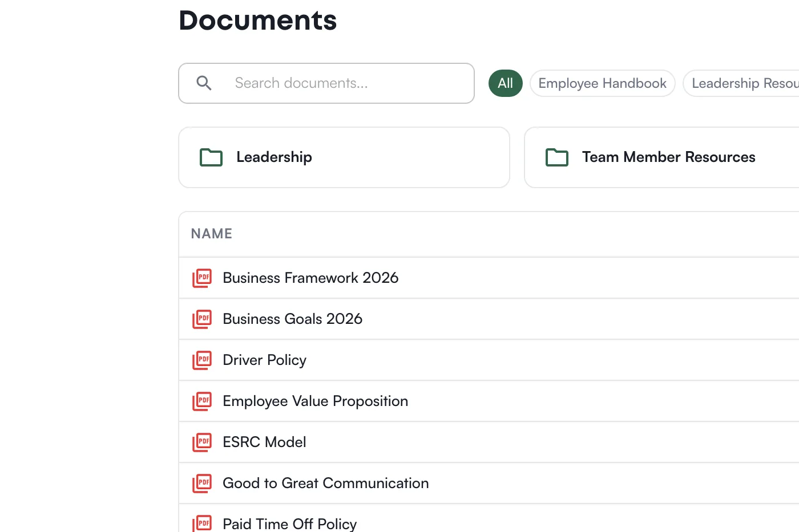The height and width of the screenshot is (532, 799).
Task: Focus the Search documents field
Action: click(326, 83)
